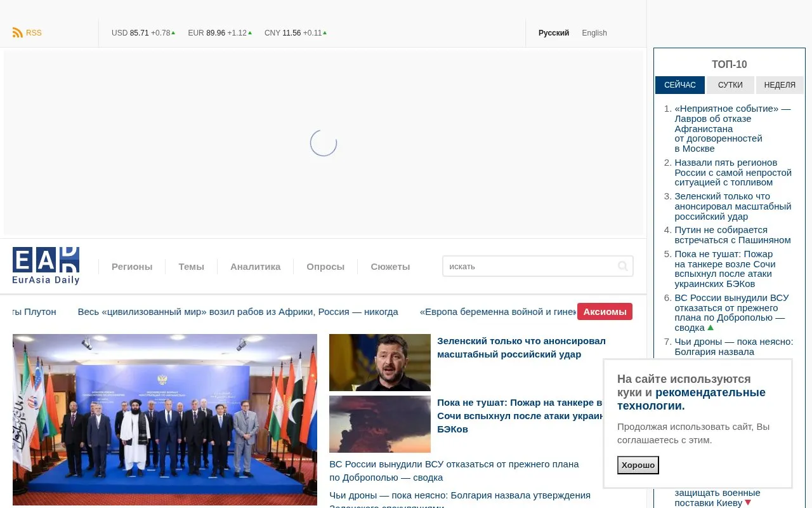Click the EurAsia Daily logo
The width and height of the screenshot is (812, 508).
[46, 266]
